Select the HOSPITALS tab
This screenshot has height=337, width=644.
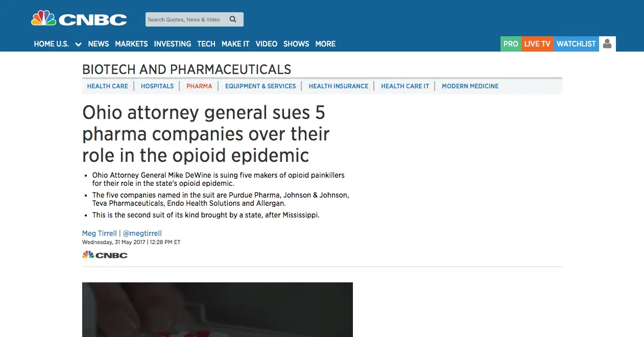point(157,86)
